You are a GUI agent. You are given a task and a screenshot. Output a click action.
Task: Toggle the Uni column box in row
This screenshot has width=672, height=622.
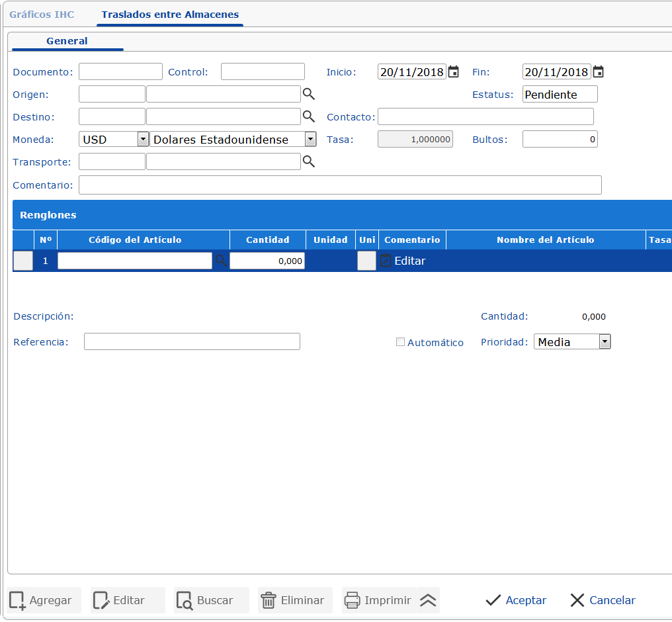coord(366,261)
